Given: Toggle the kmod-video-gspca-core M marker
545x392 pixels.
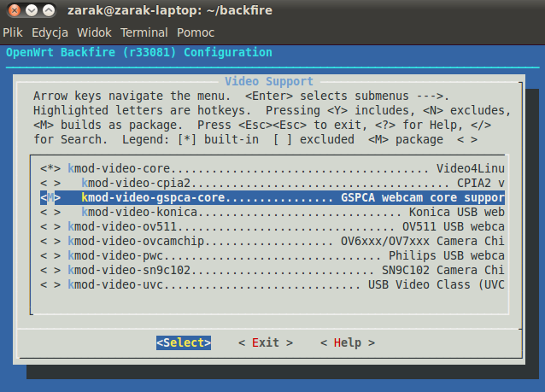Looking at the screenshot, I should click(x=50, y=198).
